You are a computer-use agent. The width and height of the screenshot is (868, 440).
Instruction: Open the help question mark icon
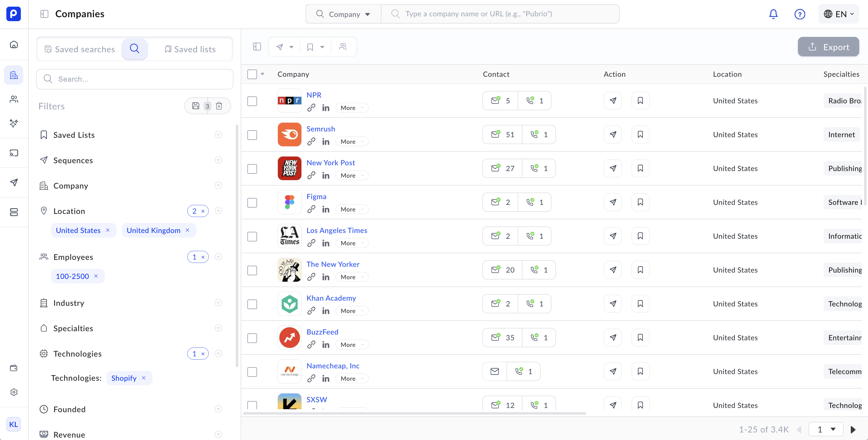click(800, 14)
